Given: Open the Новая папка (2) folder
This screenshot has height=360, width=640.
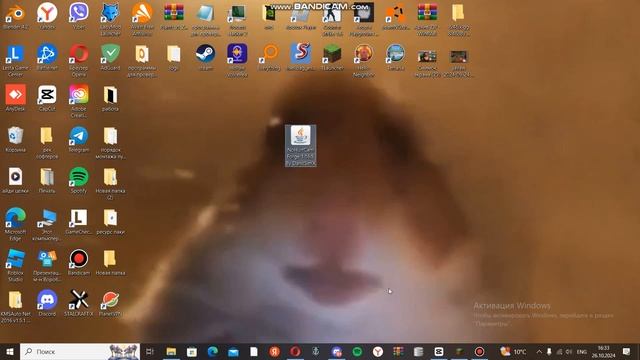Looking at the screenshot, I should click(x=110, y=183).
